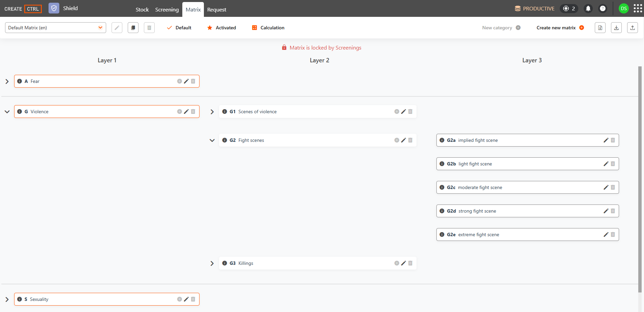This screenshot has width=644, height=312.
Task: Click the copy matrix icon in toolbar
Action: click(133, 28)
